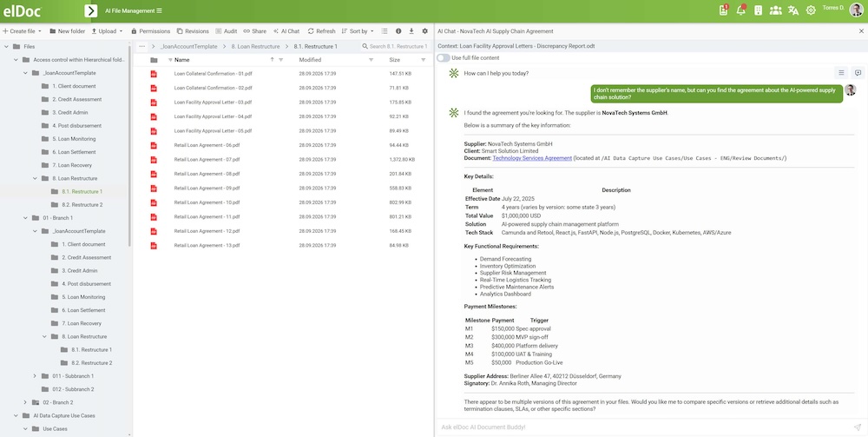This screenshot has height=437, width=868.
Task: Search in the 8.1. Restructure 1 field
Action: (x=394, y=47)
